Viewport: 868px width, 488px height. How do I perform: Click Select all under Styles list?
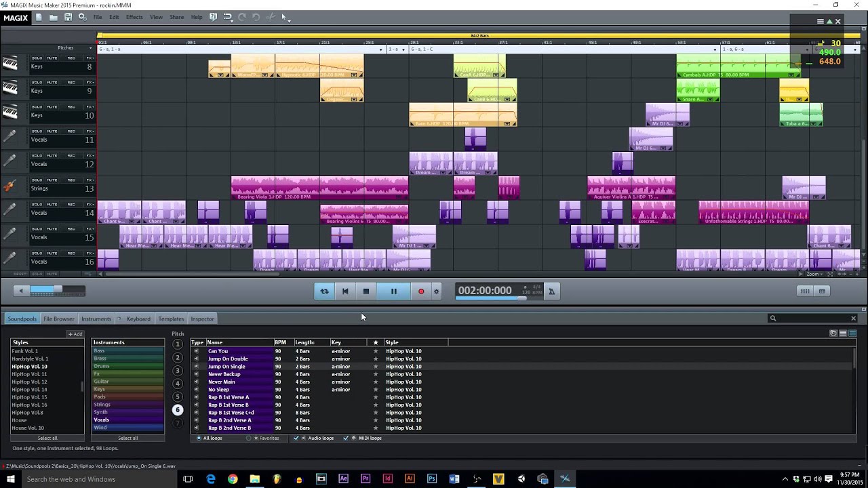pos(47,439)
